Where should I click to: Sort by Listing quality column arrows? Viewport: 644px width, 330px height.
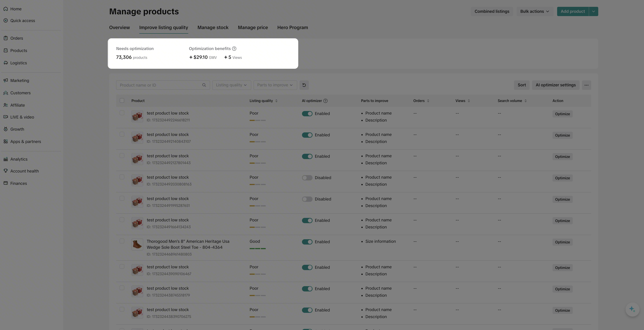tap(276, 101)
